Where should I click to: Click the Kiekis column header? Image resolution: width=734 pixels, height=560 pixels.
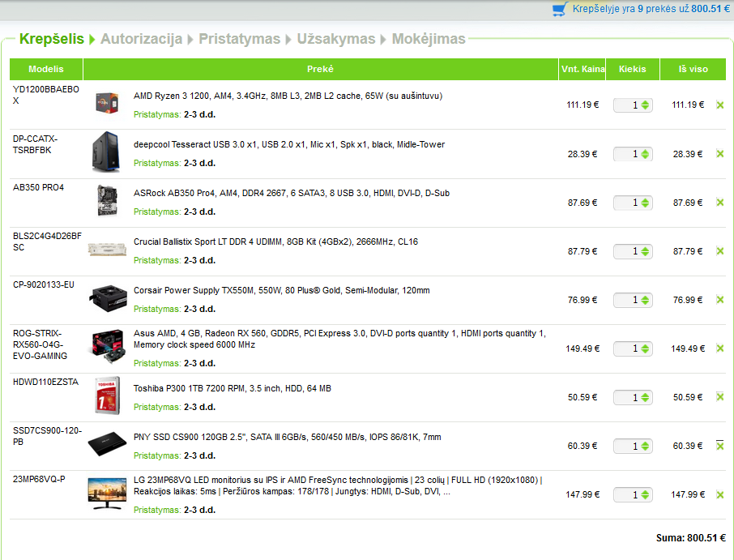(x=633, y=70)
